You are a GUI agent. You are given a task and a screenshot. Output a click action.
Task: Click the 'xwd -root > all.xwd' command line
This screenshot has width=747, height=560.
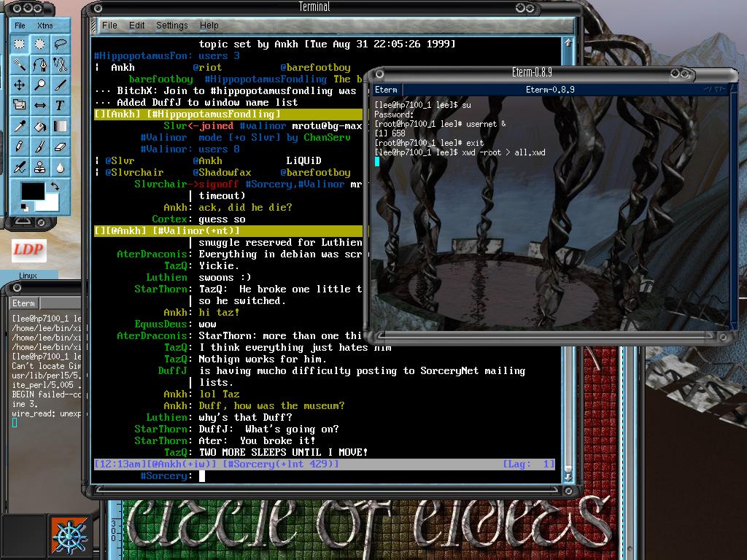point(460,152)
